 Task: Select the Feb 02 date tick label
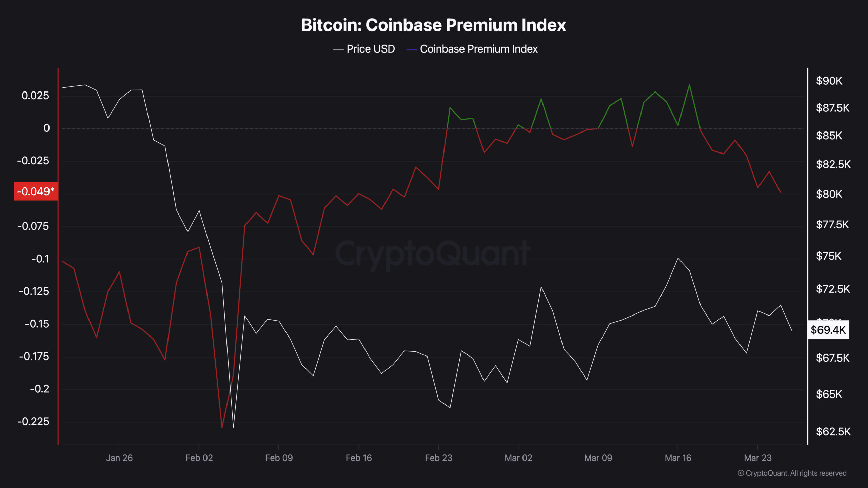pos(199,458)
